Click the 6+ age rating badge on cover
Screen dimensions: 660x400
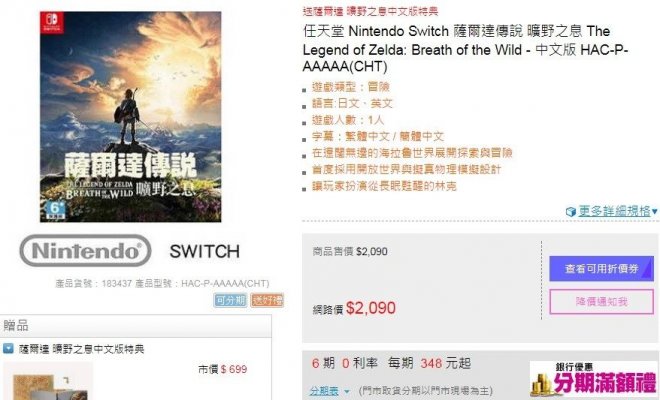[56, 209]
